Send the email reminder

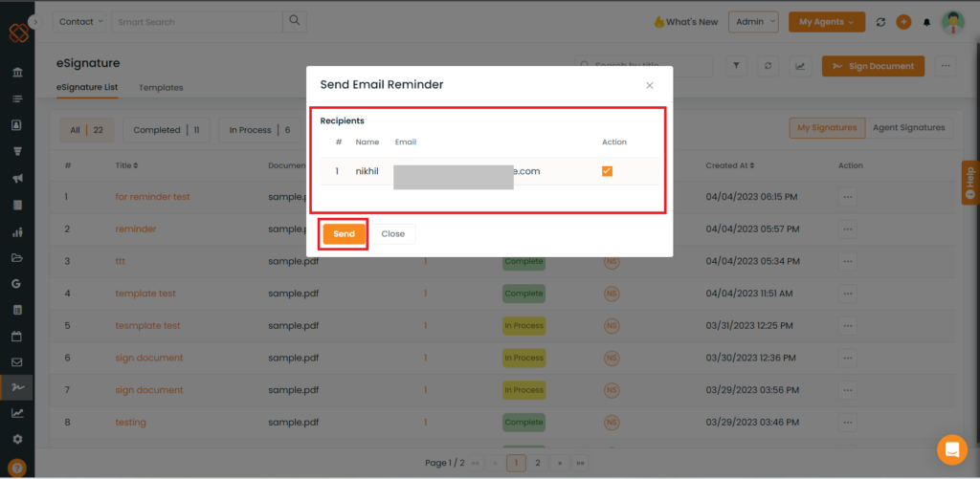click(344, 234)
